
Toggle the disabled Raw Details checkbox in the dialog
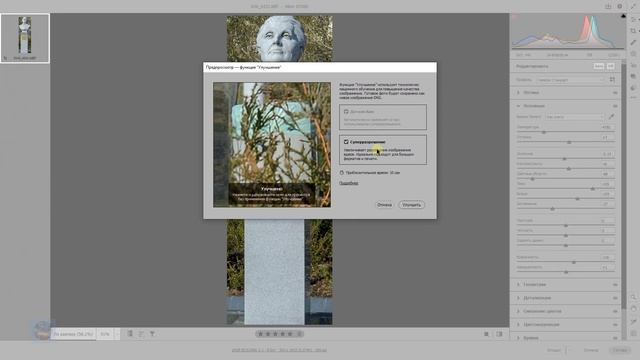[346, 111]
